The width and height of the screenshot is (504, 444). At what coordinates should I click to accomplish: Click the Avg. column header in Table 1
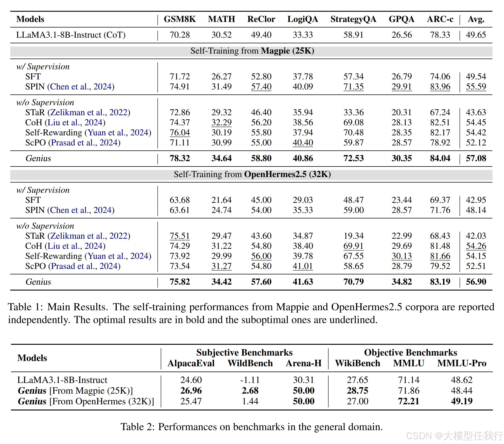476,19
